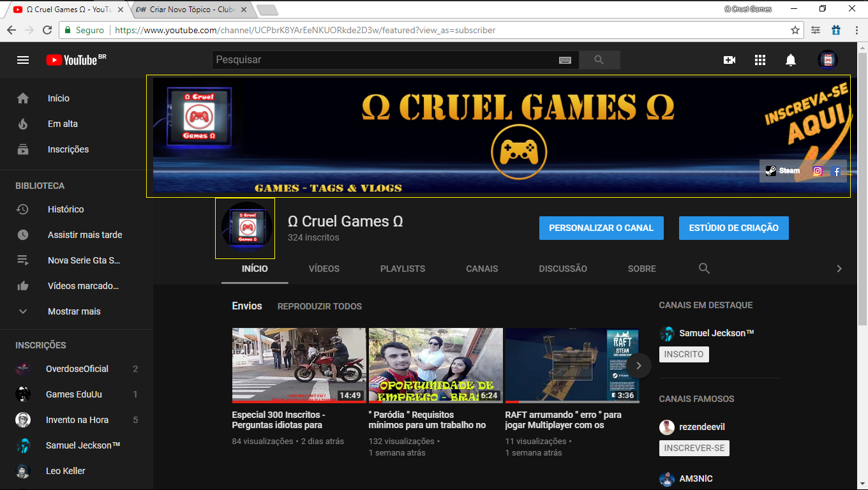Switch to the PLAYLISTS tab
868x490 pixels.
pos(403,269)
